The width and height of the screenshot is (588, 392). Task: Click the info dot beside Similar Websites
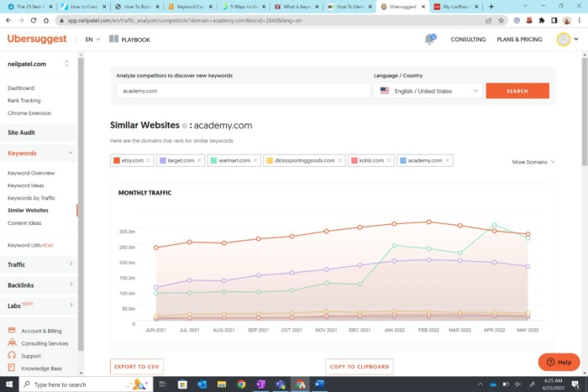[185, 126]
